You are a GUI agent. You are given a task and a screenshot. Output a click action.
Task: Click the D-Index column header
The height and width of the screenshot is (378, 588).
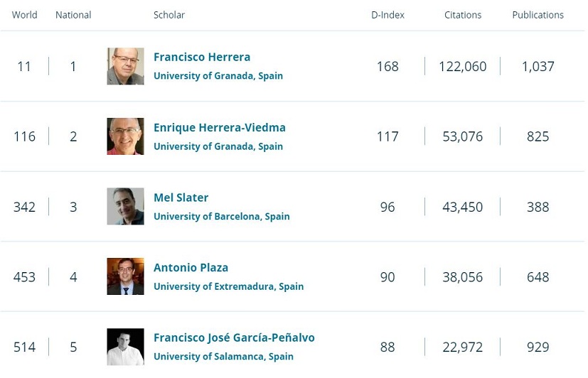(387, 15)
